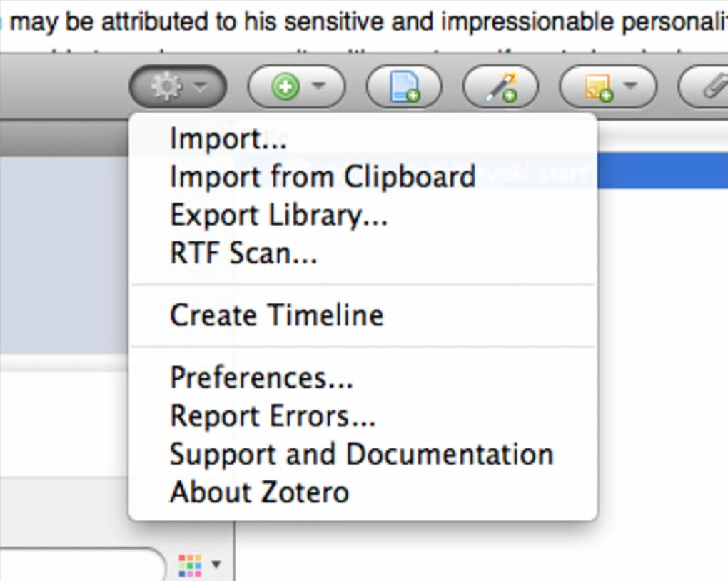728x581 pixels.
Task: Click the paperclip attachment icon
Action: point(712,88)
